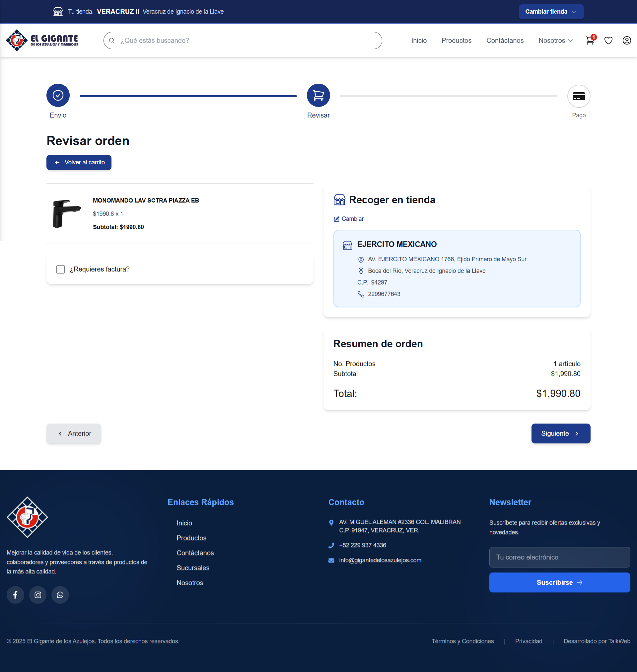Click the Pago payment step circle
Image resolution: width=637 pixels, height=672 pixels.
[579, 96]
